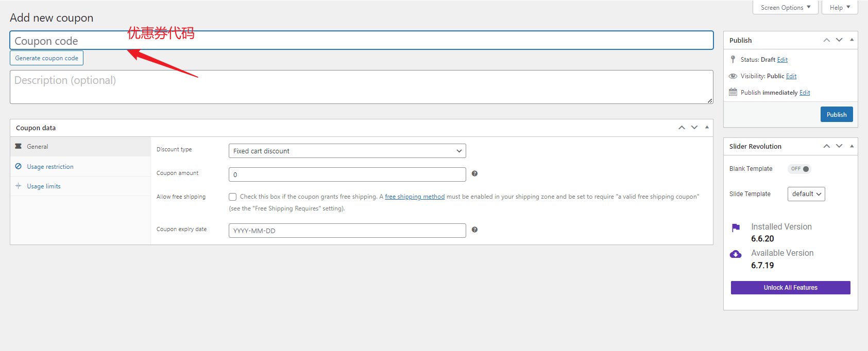Click the help icon next to Coupon amount
This screenshot has width=868, height=351.
pyautogui.click(x=474, y=174)
